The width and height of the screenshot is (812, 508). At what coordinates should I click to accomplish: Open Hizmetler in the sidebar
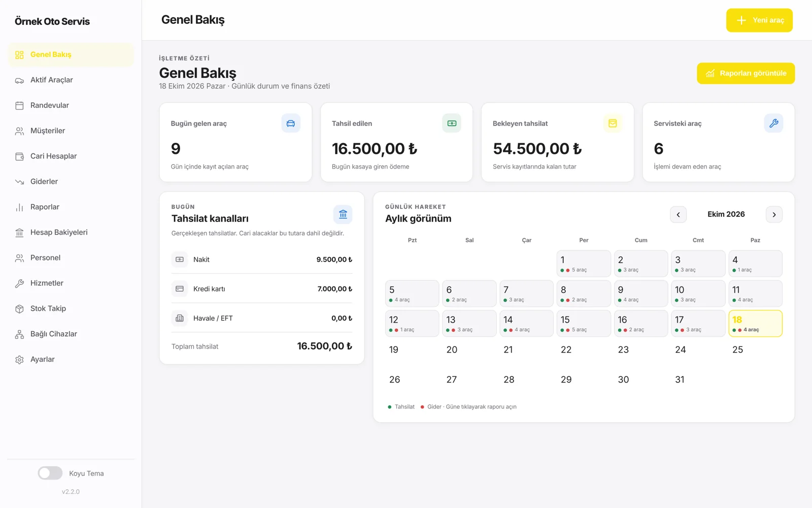tap(71, 283)
